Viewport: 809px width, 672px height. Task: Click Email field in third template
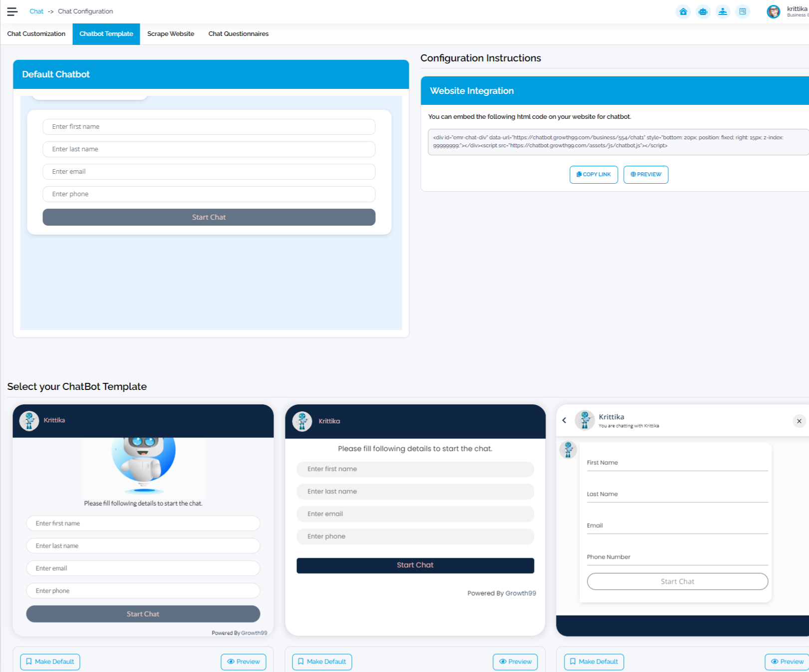coord(677,526)
